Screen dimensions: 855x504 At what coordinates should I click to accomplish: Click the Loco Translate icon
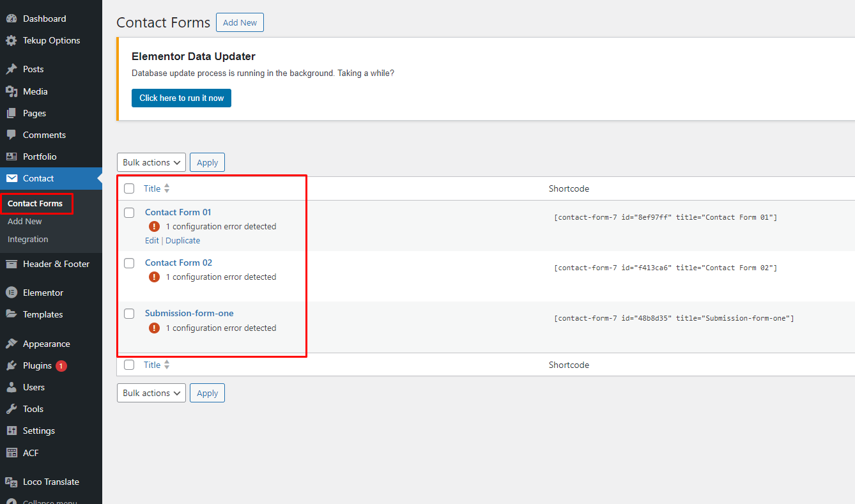[x=12, y=482]
